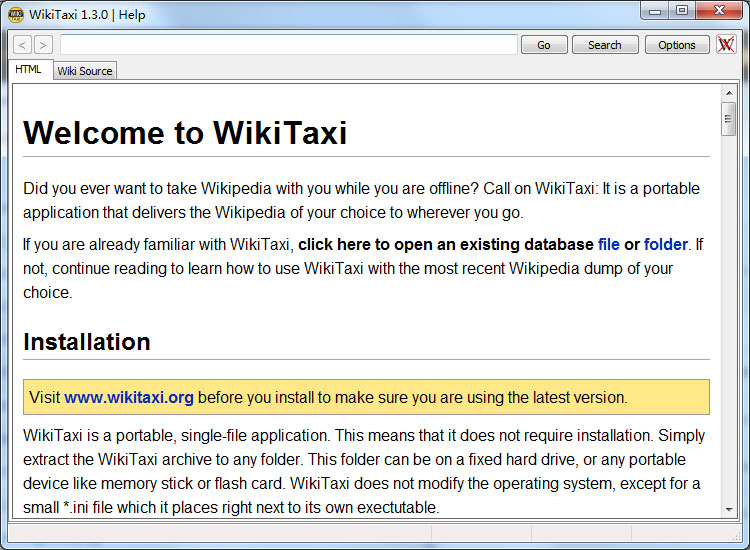The image size is (750, 550).
Task: Open the database 'folder' link
Action: [665, 244]
